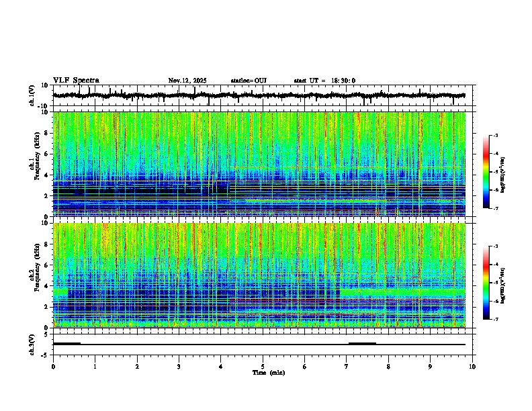
Task: Click the ch.2 "Frequency (kHz)" axis label
Action: 37,267
